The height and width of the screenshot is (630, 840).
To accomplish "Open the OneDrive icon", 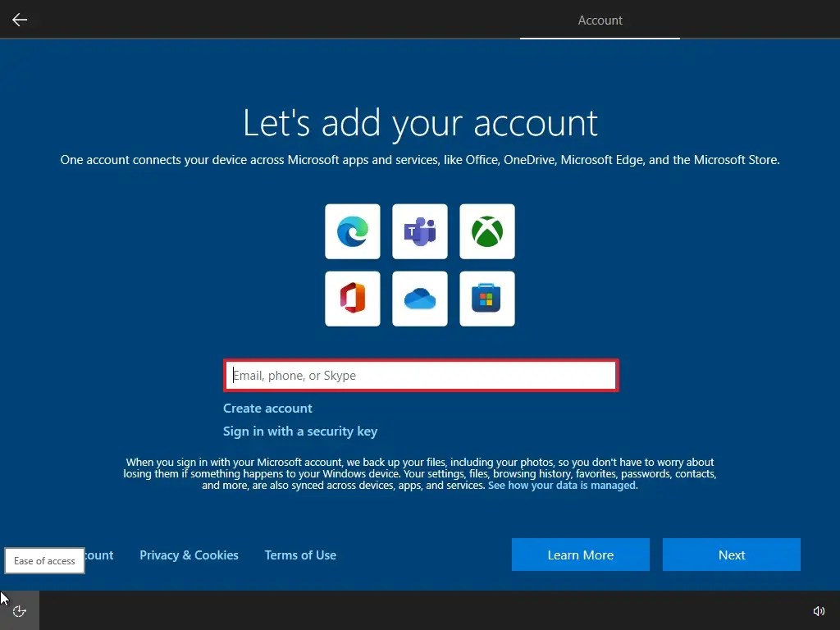I will click(x=419, y=298).
